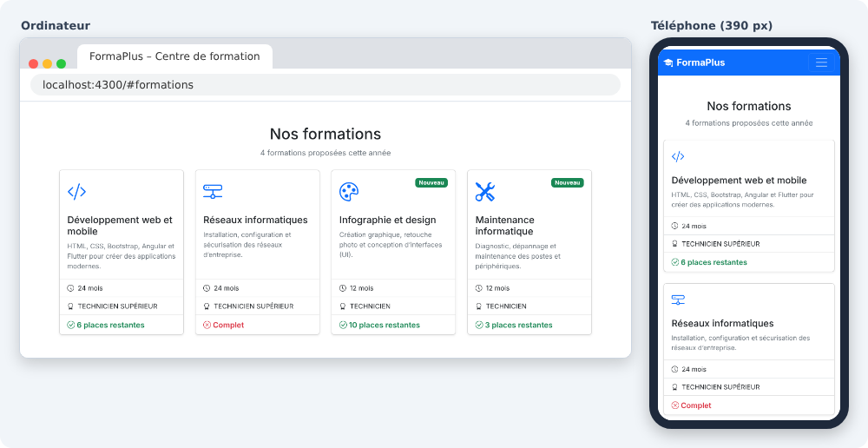Click the clock icon in desktop Réseaux informatiques card
Image resolution: width=868 pixels, height=448 pixels.
(x=207, y=288)
